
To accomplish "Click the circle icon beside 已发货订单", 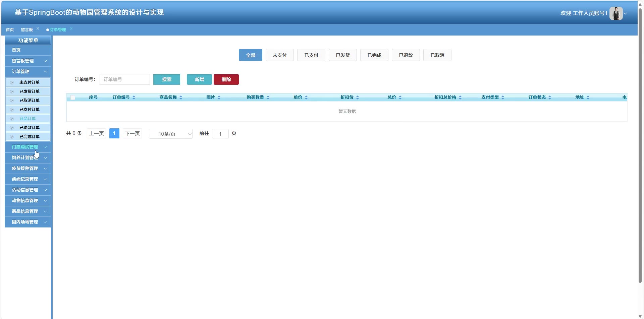I will (x=12, y=91).
